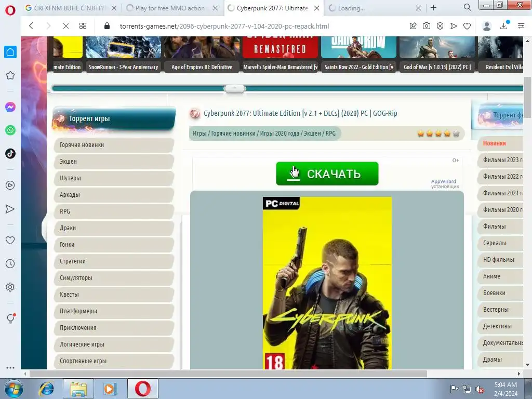
Task: Open sidebar My Flow arrow icon
Action: (x=10, y=209)
